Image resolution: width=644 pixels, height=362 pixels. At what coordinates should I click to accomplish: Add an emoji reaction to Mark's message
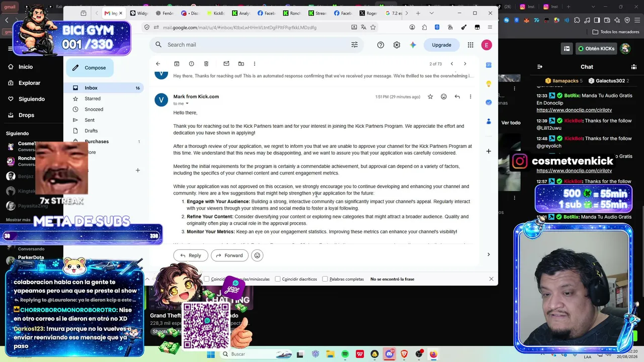pos(444,97)
